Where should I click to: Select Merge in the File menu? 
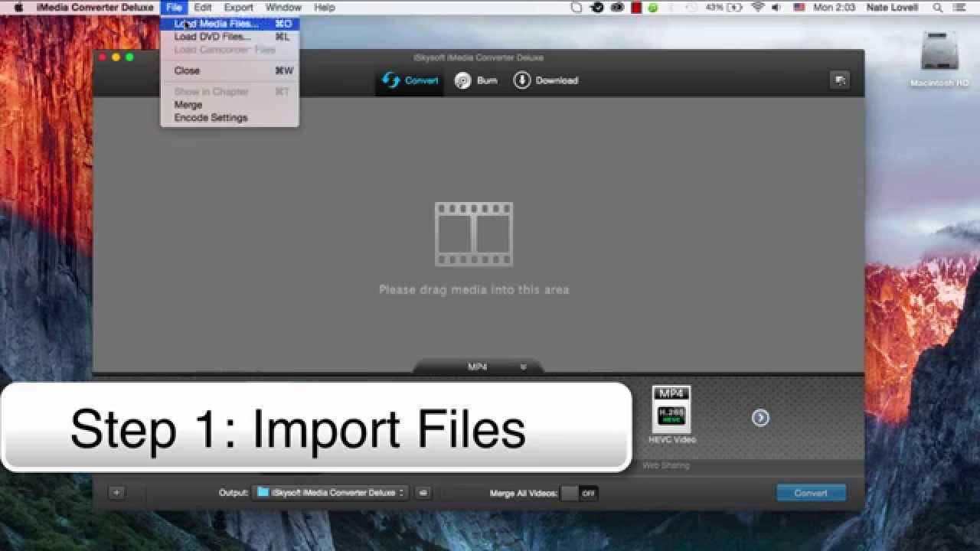click(x=230, y=105)
